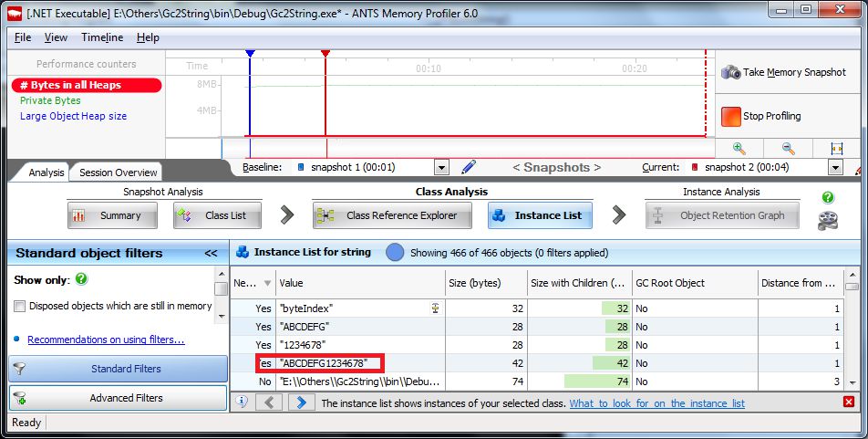This screenshot has width=868, height=439.
Task: Sort by GC Root Object column header
Action: pos(695,283)
